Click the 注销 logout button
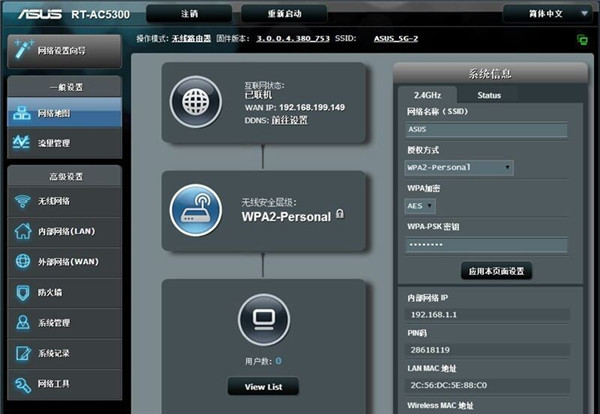 189,14
